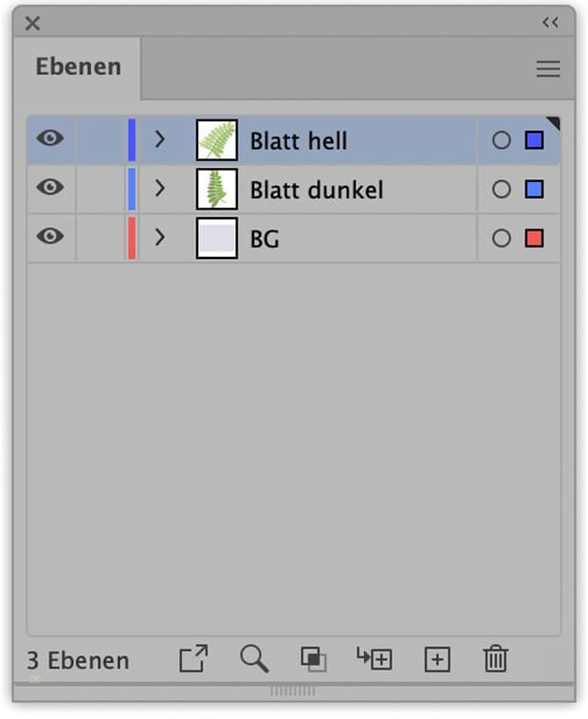This screenshot has width=588, height=719.
Task: Click the make clipping mask icon
Action: [313, 658]
